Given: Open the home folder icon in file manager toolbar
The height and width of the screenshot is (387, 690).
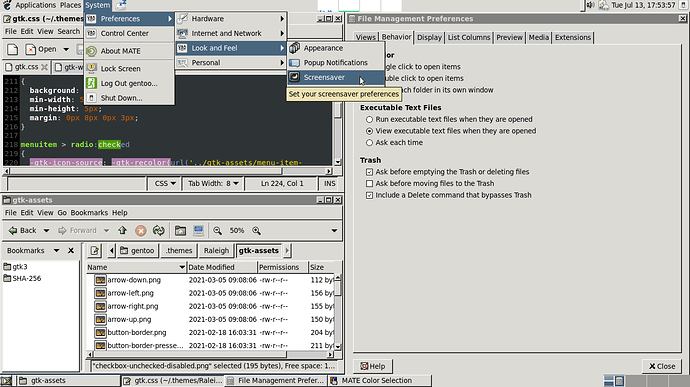Looking at the screenshot, I should pyautogui.click(x=180, y=231).
